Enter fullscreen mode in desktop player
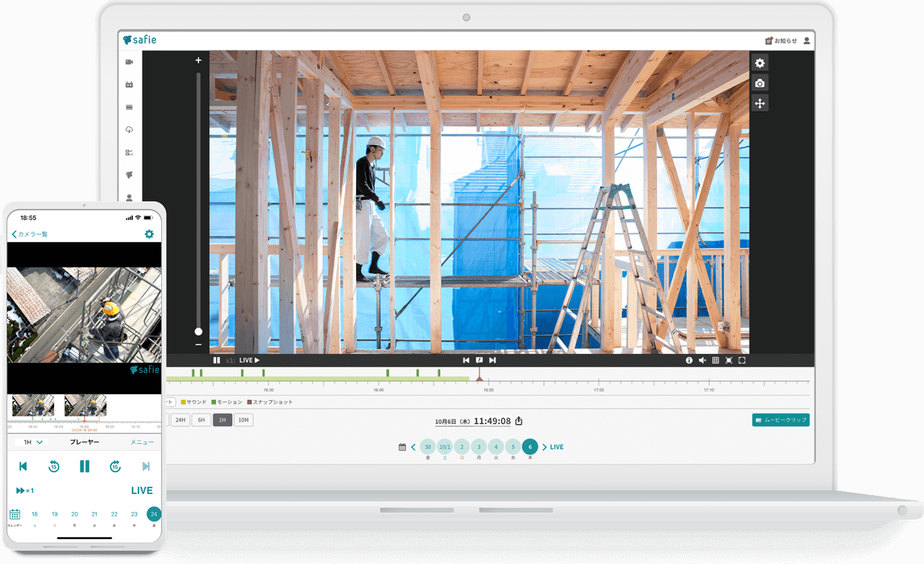 742,360
